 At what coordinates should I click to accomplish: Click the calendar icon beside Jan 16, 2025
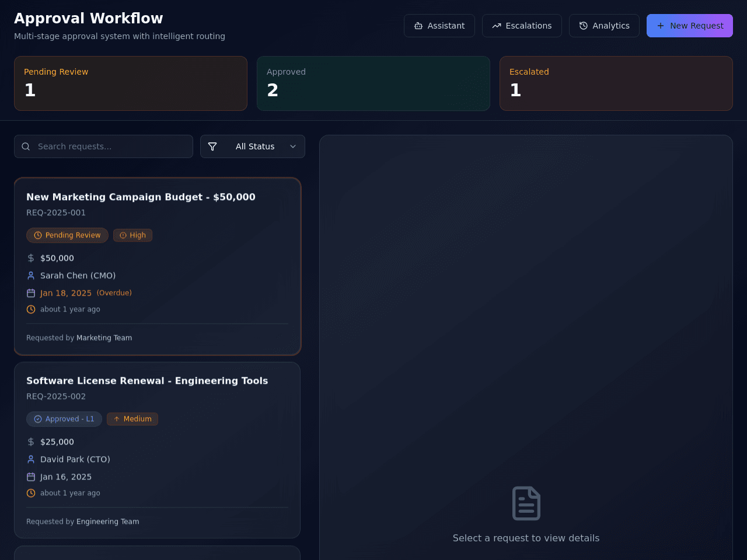click(x=31, y=477)
